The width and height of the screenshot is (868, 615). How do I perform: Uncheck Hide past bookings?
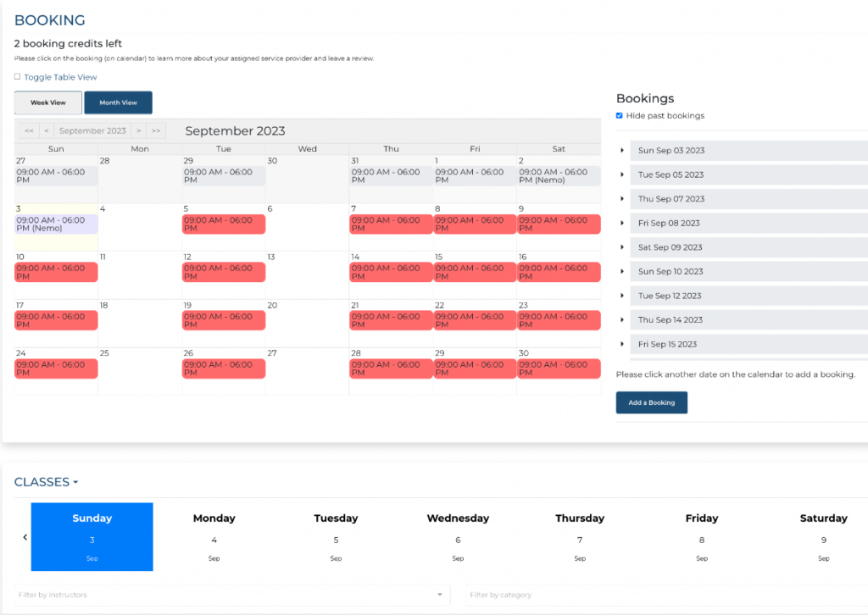tap(620, 116)
